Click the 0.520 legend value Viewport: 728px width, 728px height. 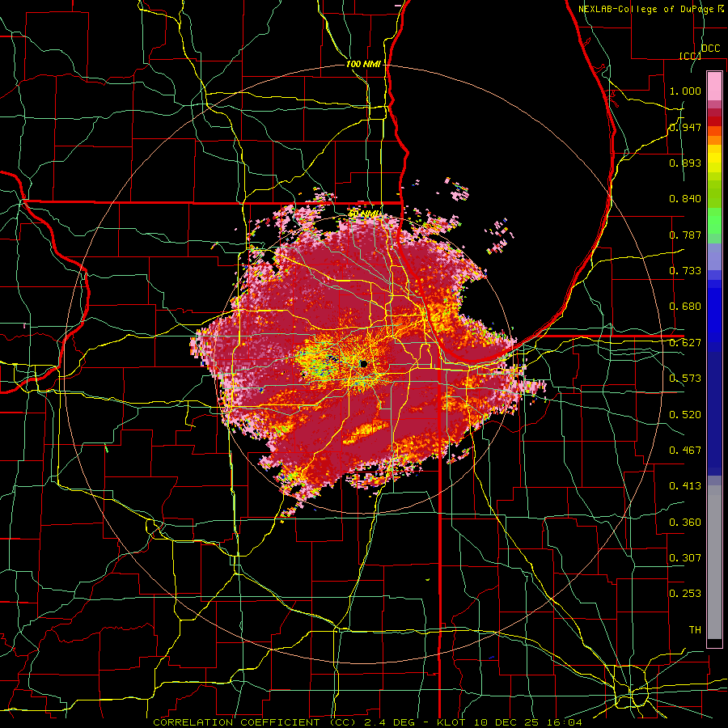coord(685,415)
